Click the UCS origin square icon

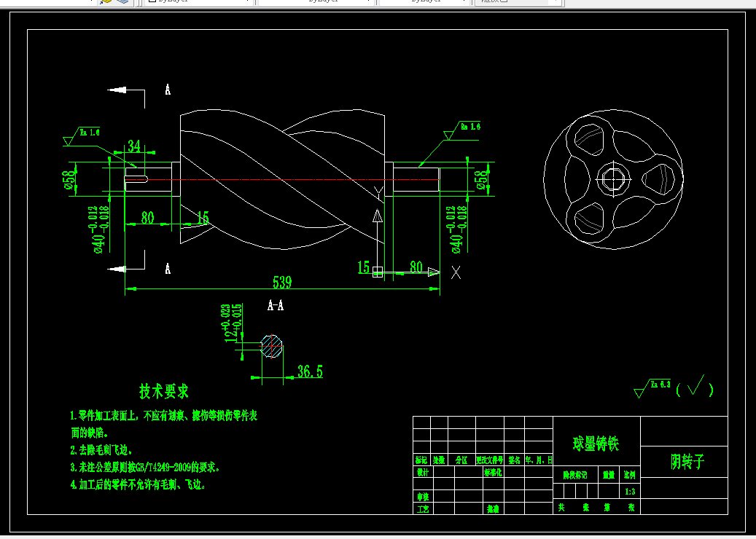378,272
